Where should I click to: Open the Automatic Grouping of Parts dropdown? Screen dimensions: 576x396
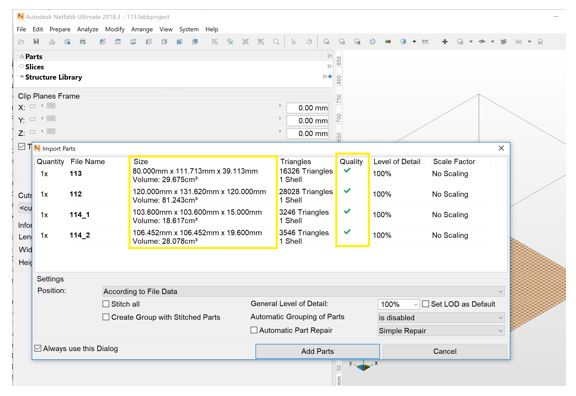pyautogui.click(x=441, y=317)
